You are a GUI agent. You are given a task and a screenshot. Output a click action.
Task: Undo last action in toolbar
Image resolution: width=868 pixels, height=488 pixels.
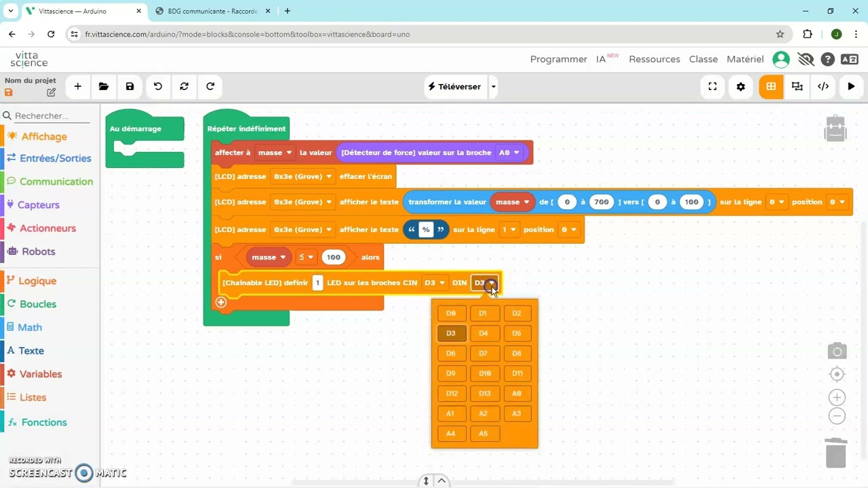[158, 87]
